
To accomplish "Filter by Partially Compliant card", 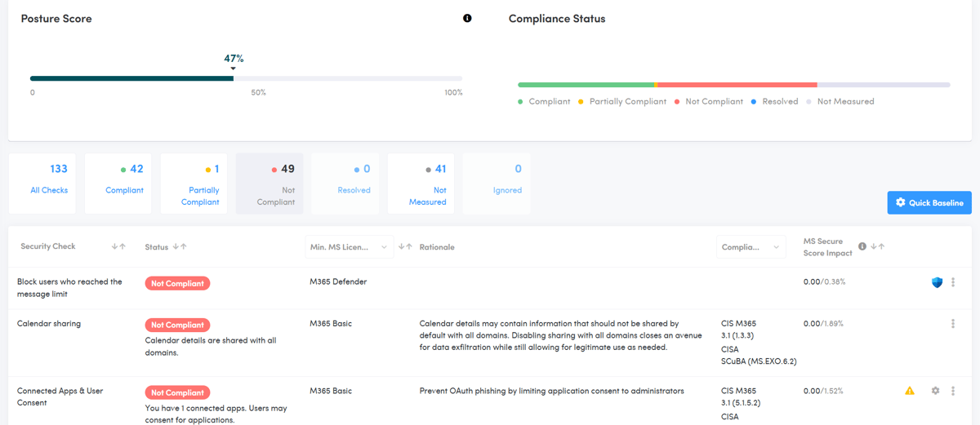I will click(x=194, y=184).
